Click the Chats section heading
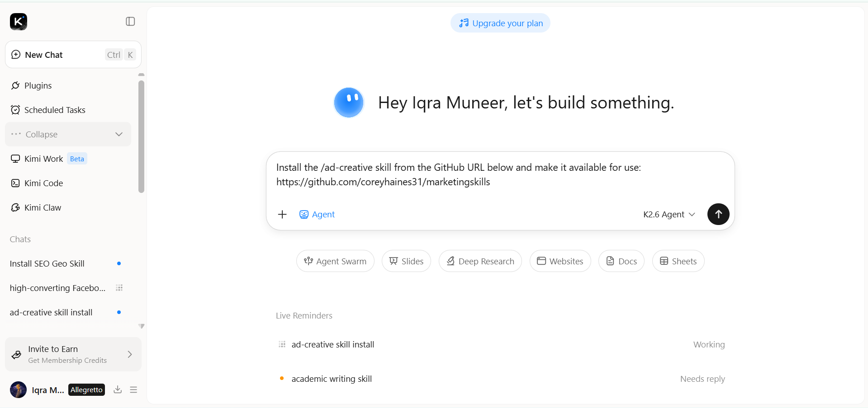Image resolution: width=868 pixels, height=408 pixels. 20,239
